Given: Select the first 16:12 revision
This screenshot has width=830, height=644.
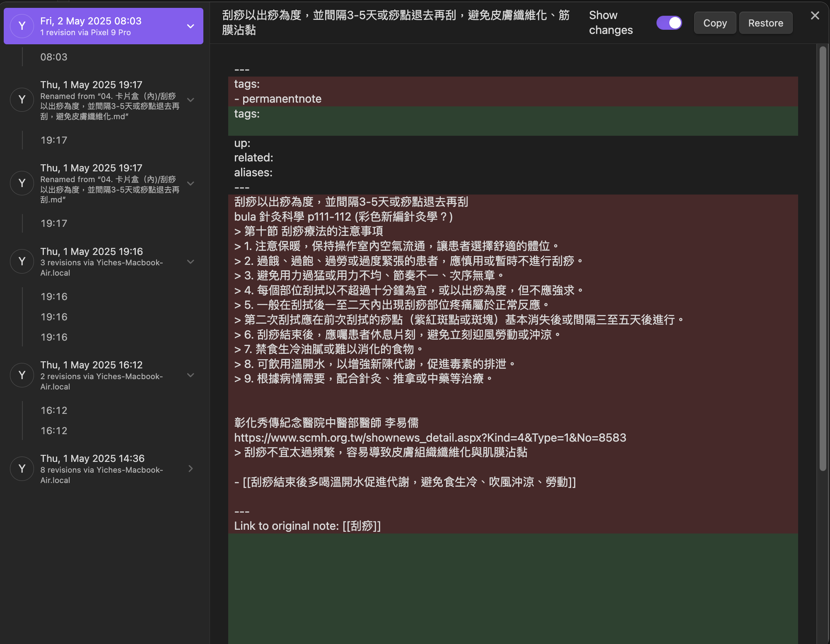Looking at the screenshot, I should click(54, 410).
